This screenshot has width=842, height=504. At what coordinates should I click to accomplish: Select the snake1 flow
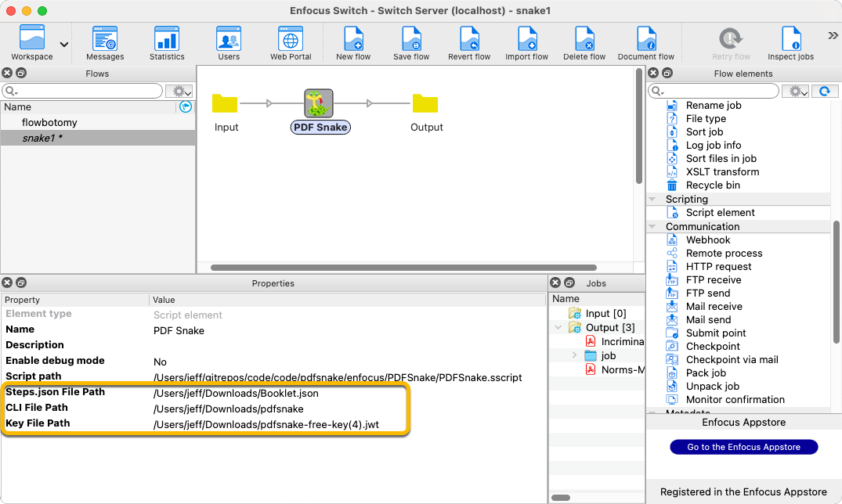click(98, 138)
